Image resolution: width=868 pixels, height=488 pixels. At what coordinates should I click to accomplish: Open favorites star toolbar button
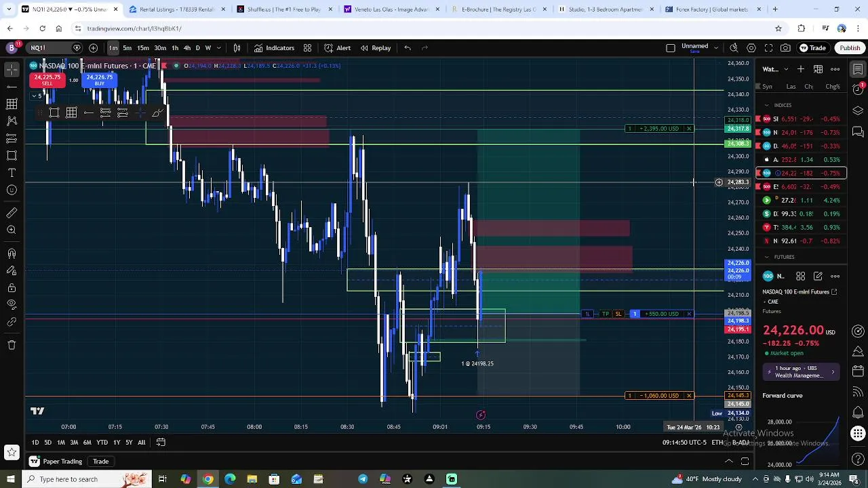click(x=12, y=451)
